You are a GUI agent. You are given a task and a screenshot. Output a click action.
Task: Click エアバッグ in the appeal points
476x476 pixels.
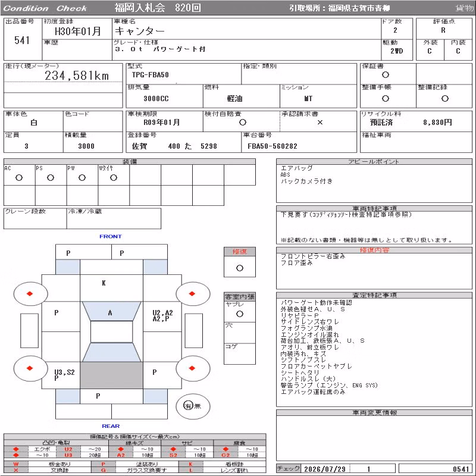click(296, 168)
